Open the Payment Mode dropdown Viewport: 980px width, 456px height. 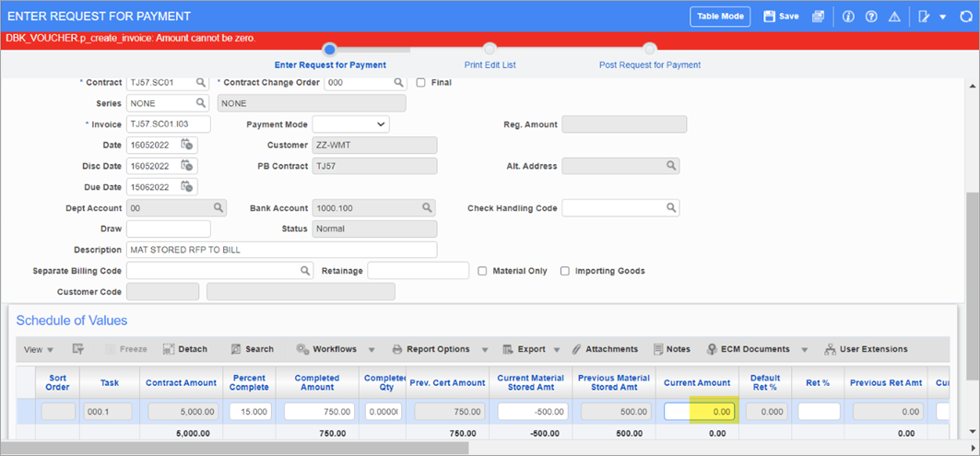[x=350, y=124]
